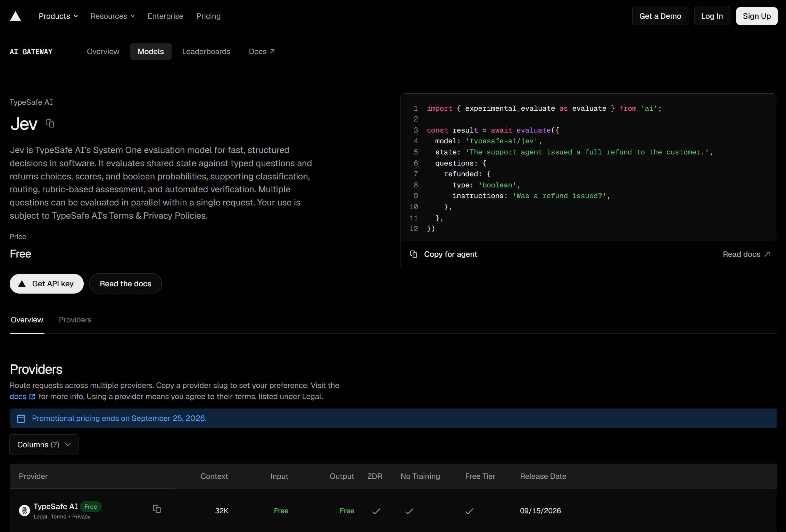Open the external docs link icon
Viewport: 786px width, 532px height.
[x=32, y=396]
